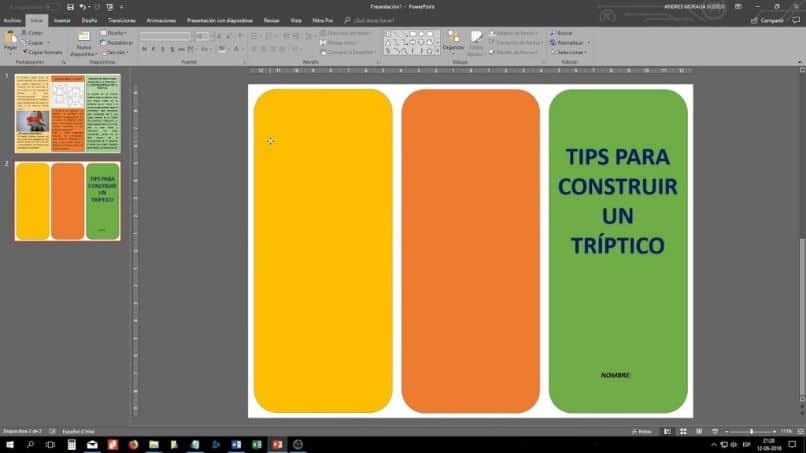Toggle Italic (K) formatting

[153, 49]
